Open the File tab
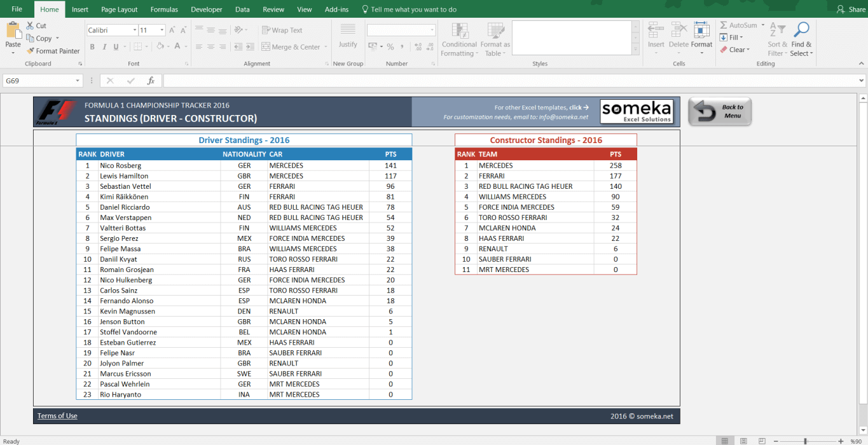The image size is (868, 445). [x=17, y=10]
